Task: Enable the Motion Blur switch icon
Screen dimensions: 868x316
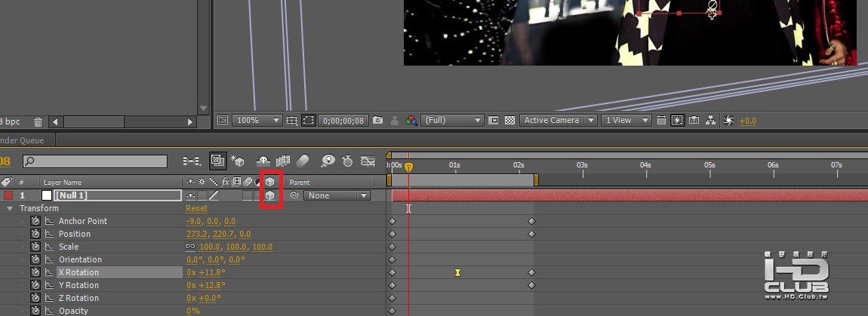Action: click(x=302, y=161)
